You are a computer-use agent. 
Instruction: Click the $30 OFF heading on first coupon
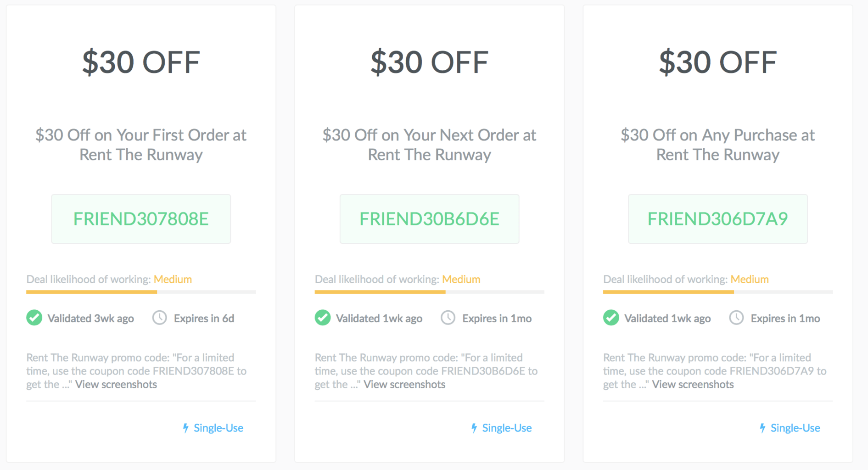point(141,61)
